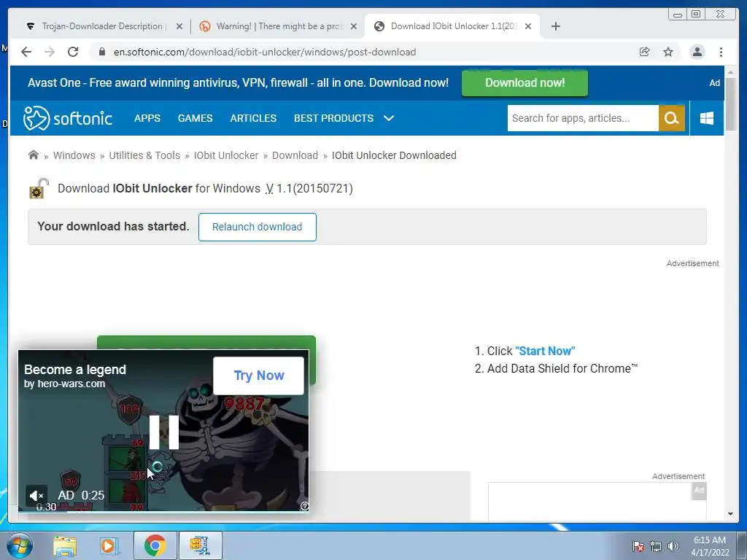Click the Avast Download now! button
Image resolution: width=747 pixels, height=560 pixels.
(x=525, y=83)
